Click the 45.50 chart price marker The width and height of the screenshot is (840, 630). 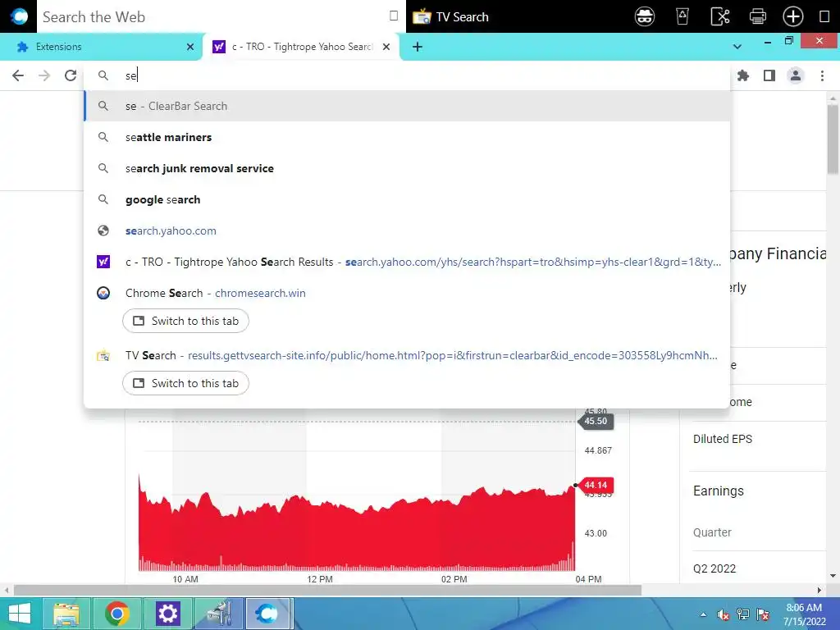[596, 421]
